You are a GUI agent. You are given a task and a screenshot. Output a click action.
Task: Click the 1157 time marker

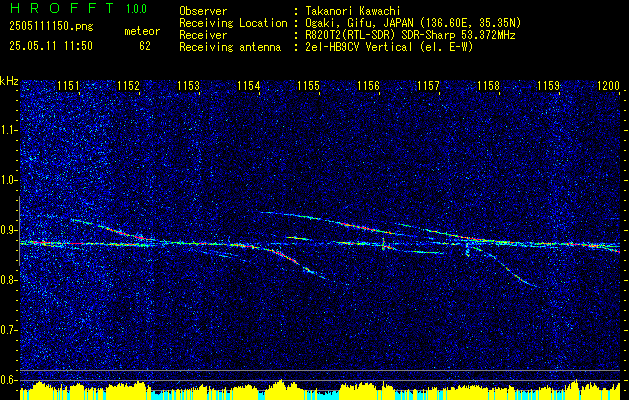pyautogui.click(x=428, y=85)
